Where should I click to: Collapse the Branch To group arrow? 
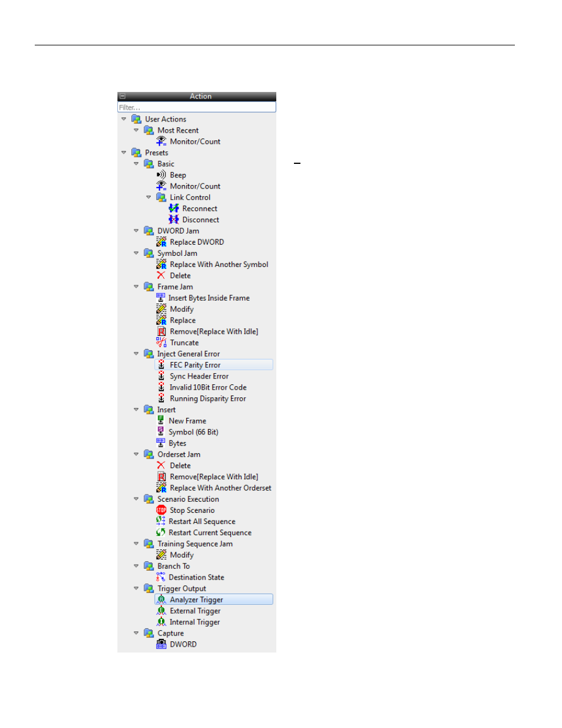click(136, 566)
